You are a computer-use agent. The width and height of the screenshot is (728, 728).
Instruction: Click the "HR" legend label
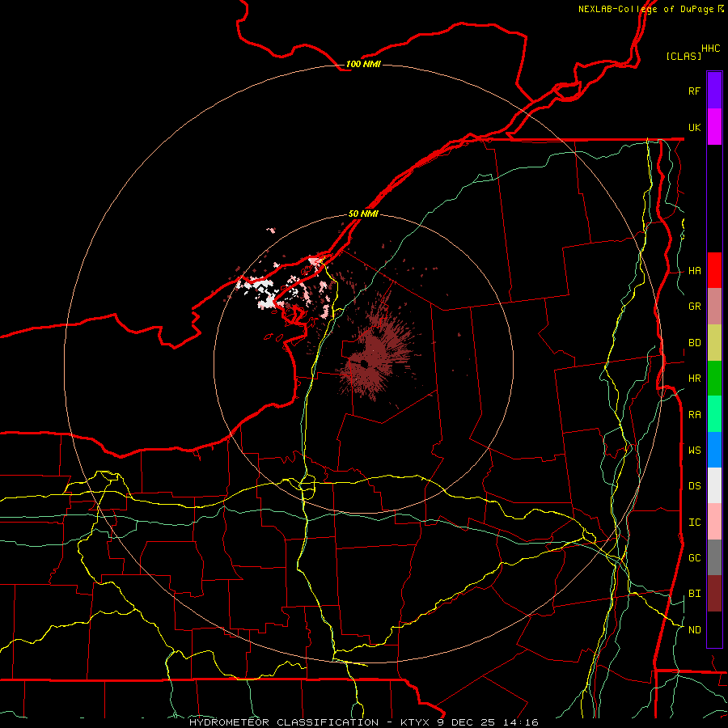[694, 379]
